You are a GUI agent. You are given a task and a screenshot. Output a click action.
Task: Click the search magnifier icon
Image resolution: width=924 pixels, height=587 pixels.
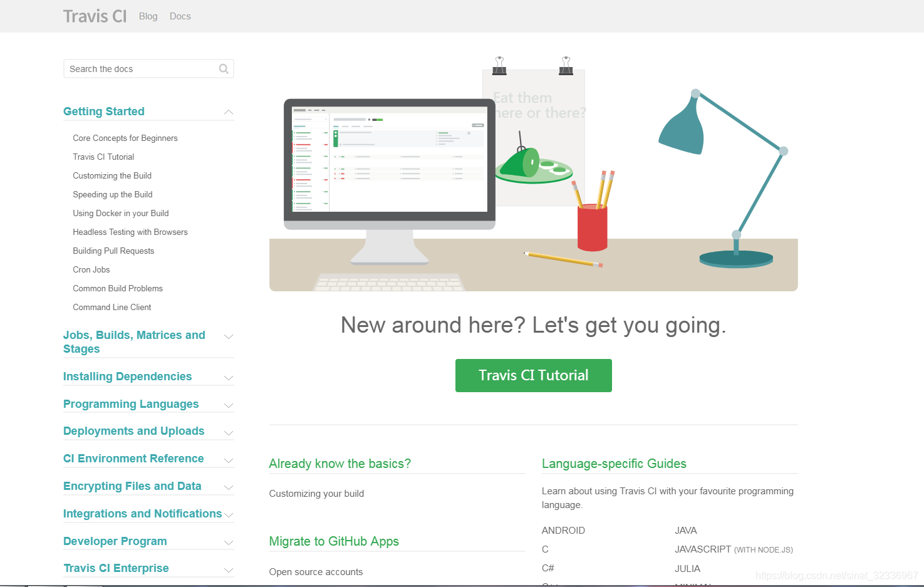pos(224,69)
